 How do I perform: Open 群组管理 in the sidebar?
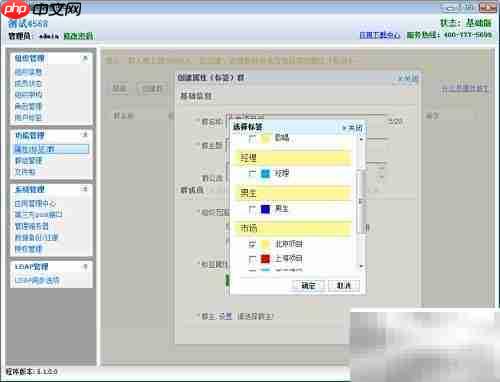click(28, 161)
